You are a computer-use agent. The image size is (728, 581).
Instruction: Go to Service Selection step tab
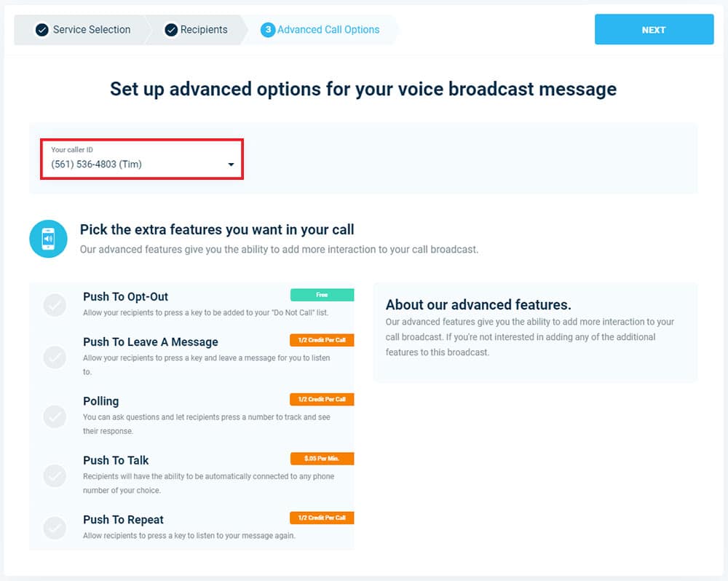[x=82, y=30]
